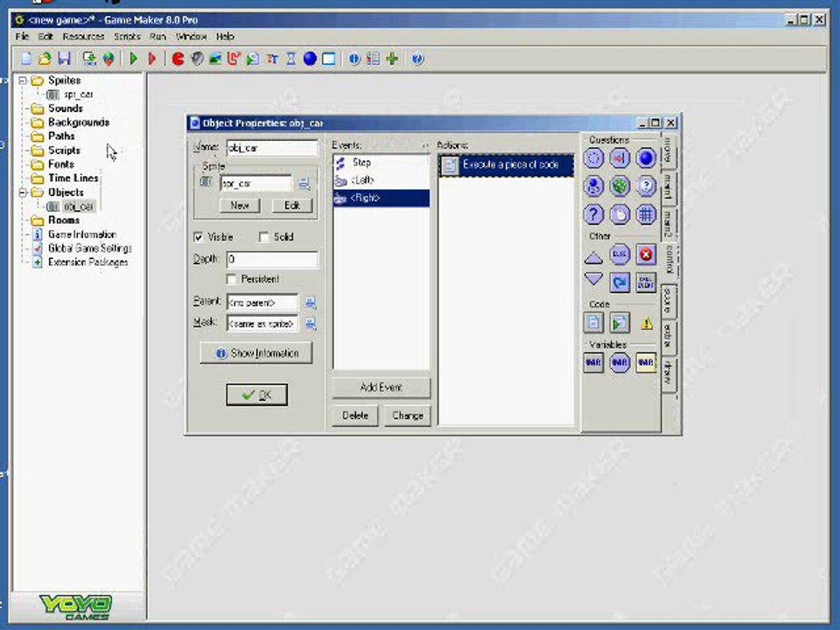Click Show Information button
The height and width of the screenshot is (630, 840).
click(x=256, y=353)
